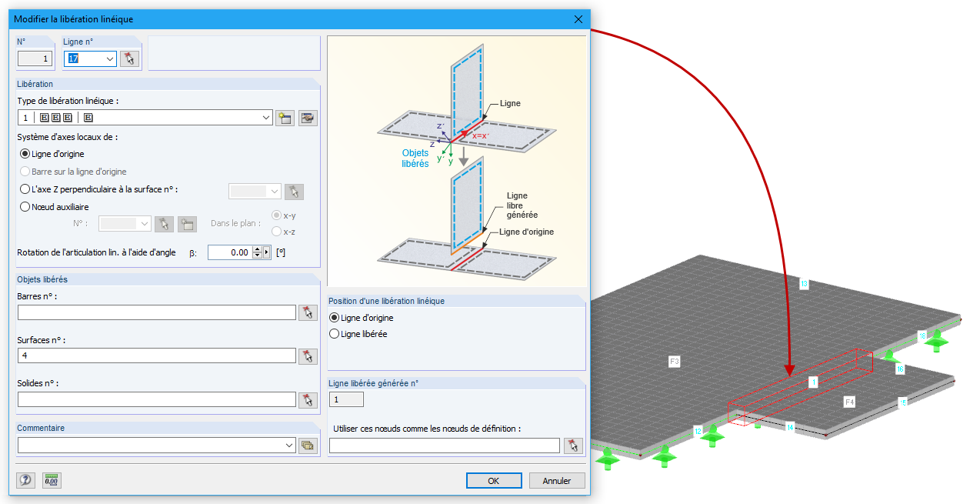The height and width of the screenshot is (504, 980).
Task: Expand the Commentaire dropdown
Action: 289,446
